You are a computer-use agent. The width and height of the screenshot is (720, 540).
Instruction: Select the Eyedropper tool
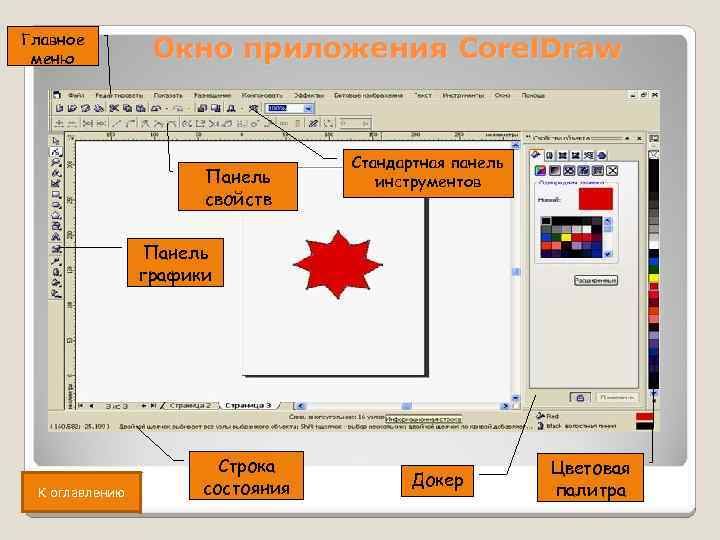pyautogui.click(x=56, y=261)
